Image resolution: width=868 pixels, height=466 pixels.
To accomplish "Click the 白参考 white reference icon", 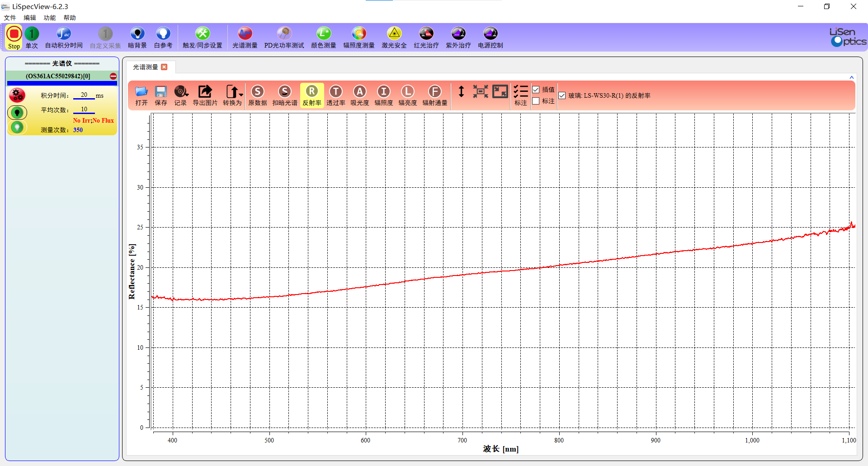I will [163, 34].
